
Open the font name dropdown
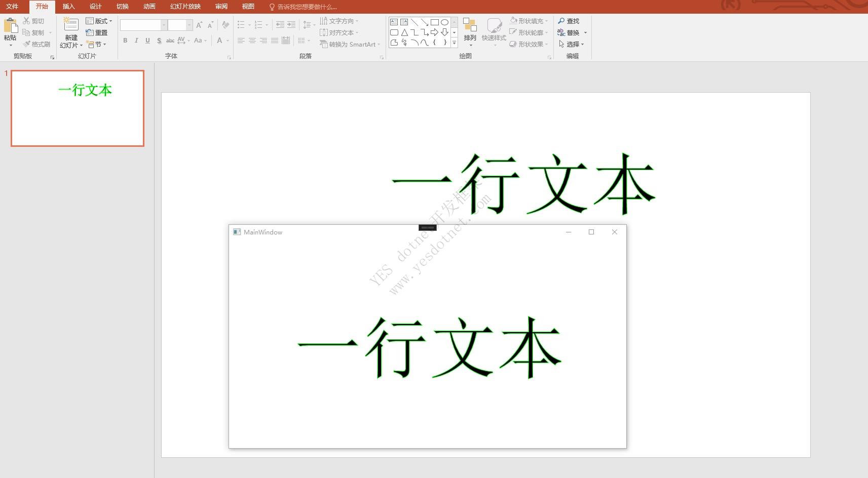click(164, 25)
